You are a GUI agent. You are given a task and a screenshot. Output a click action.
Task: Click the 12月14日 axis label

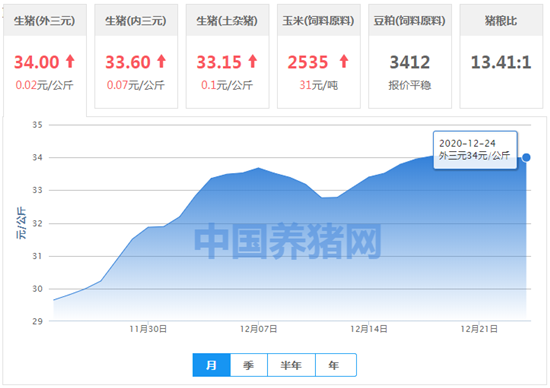pos(369,329)
